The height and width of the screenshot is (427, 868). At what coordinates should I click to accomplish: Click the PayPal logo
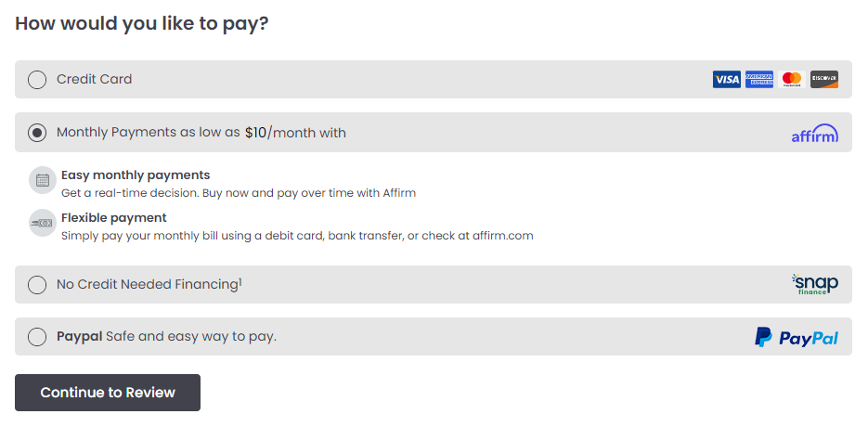[797, 337]
